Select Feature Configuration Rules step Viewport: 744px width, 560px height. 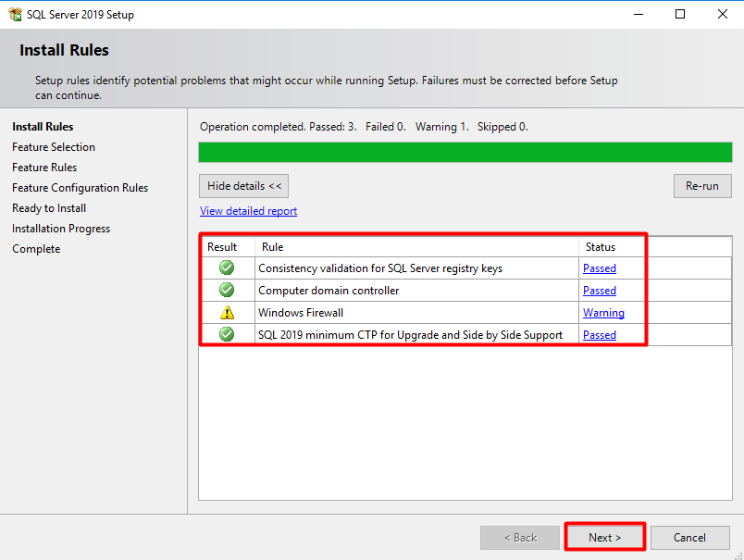pos(81,188)
